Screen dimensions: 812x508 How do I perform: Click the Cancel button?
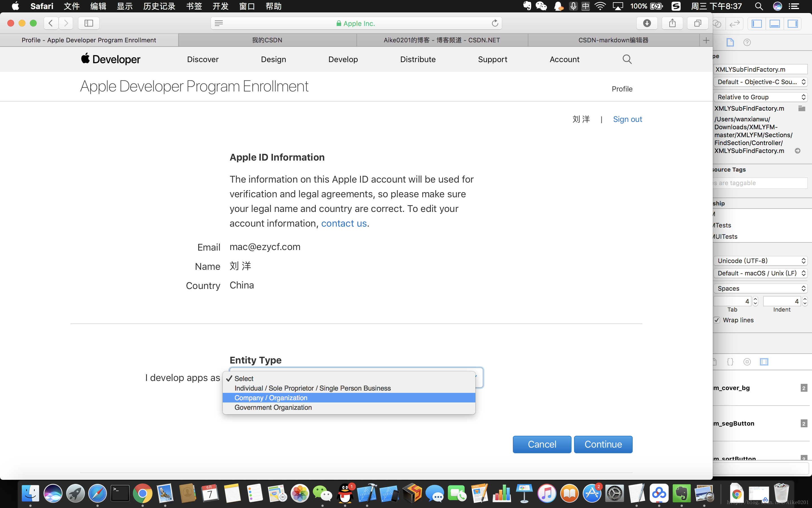click(542, 444)
